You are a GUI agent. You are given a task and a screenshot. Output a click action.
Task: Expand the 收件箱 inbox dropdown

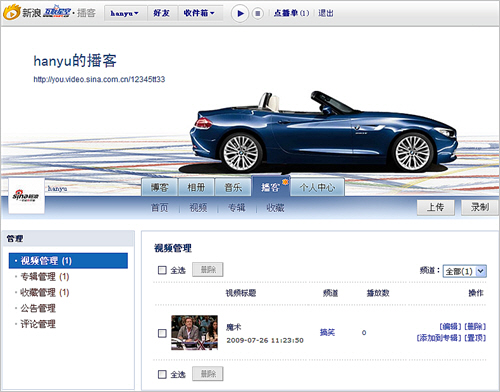(199, 13)
